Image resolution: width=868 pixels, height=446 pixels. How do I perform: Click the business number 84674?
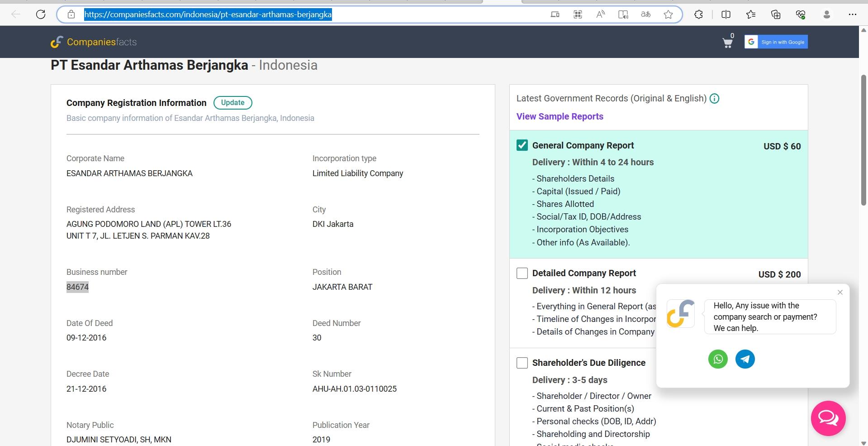(x=77, y=287)
